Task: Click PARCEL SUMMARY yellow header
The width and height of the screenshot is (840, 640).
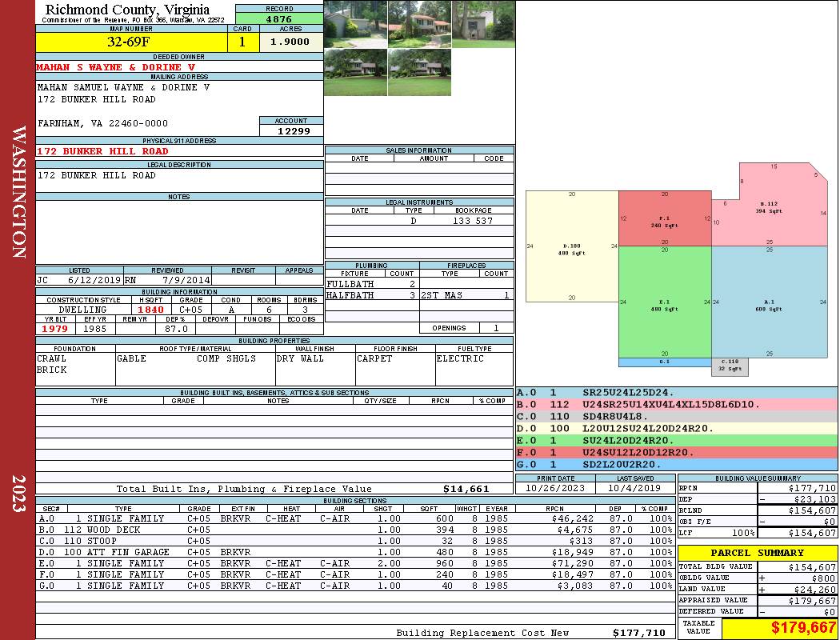Action: coord(757,553)
